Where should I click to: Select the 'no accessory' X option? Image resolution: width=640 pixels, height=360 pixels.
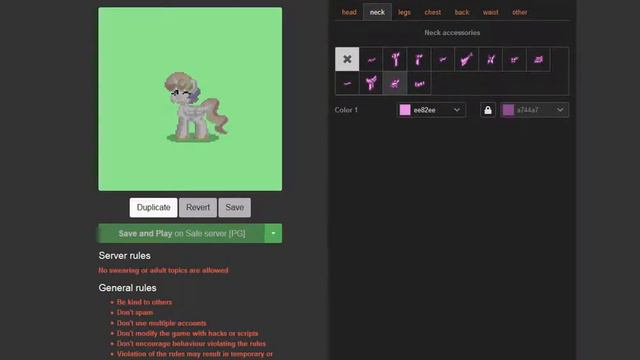(x=347, y=59)
